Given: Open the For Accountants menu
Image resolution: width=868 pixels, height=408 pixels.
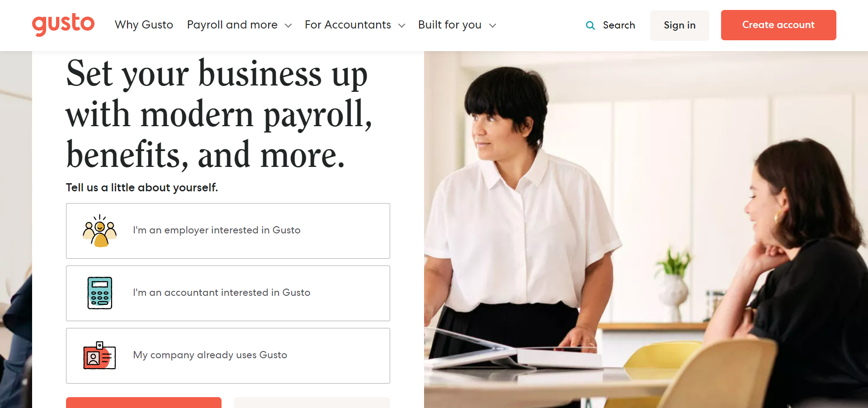Looking at the screenshot, I should (348, 25).
